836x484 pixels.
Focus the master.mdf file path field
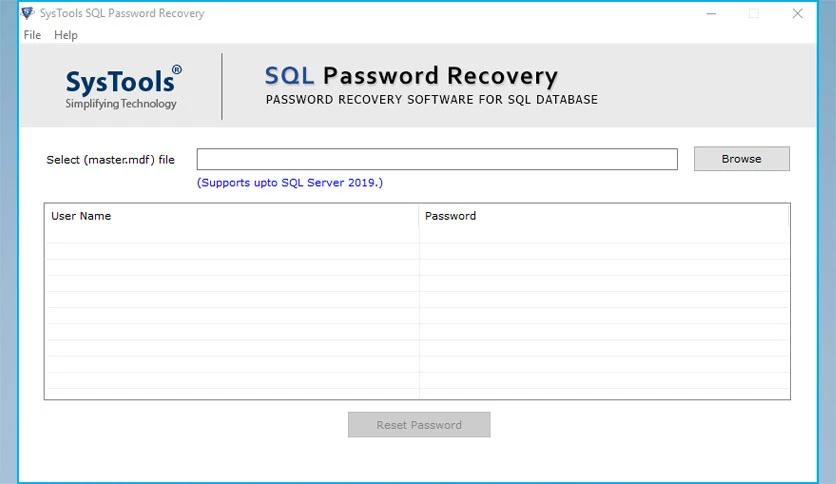436,159
